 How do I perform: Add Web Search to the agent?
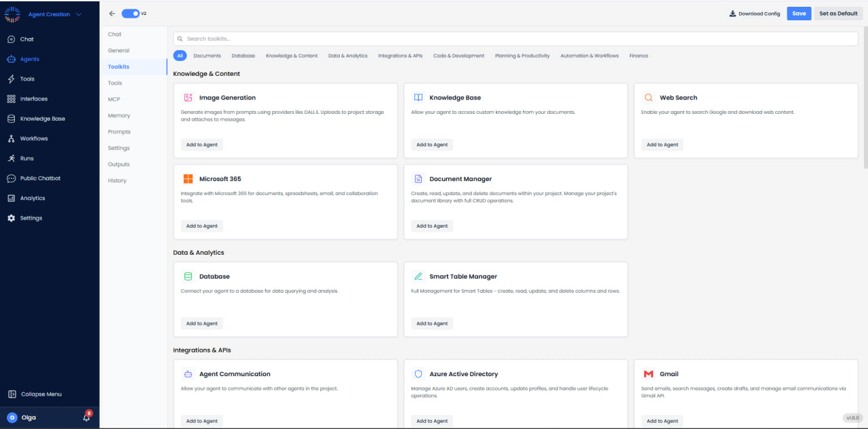(663, 144)
